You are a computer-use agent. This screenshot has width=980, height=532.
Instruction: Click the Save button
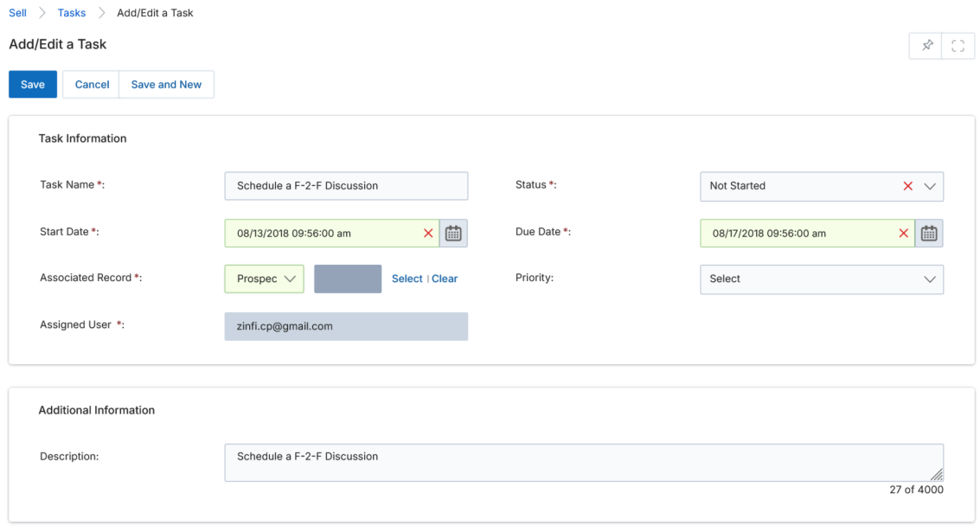(x=33, y=85)
